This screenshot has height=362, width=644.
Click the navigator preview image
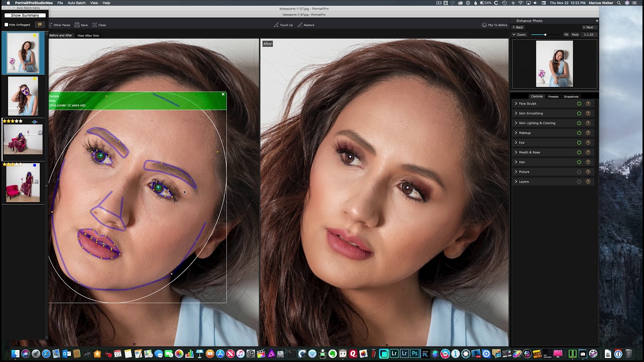pyautogui.click(x=554, y=64)
